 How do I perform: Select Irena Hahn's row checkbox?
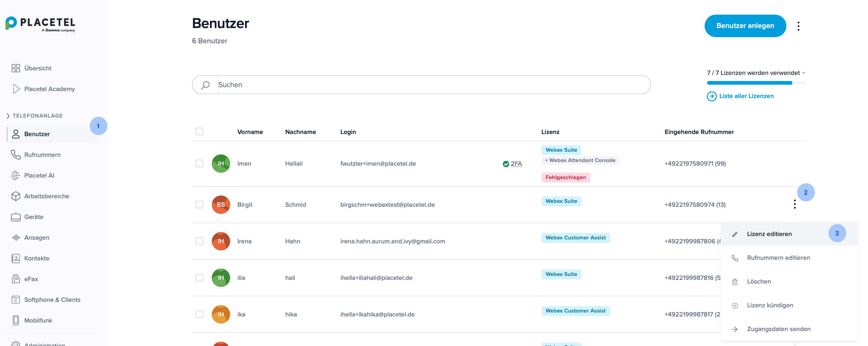pos(200,241)
